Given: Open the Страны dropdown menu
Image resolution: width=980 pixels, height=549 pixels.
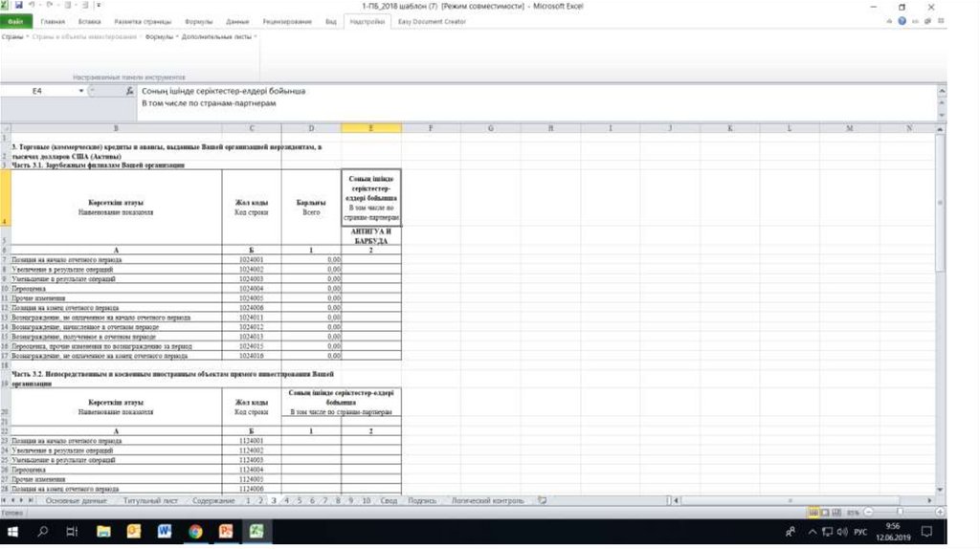Looking at the screenshot, I should (x=13, y=36).
